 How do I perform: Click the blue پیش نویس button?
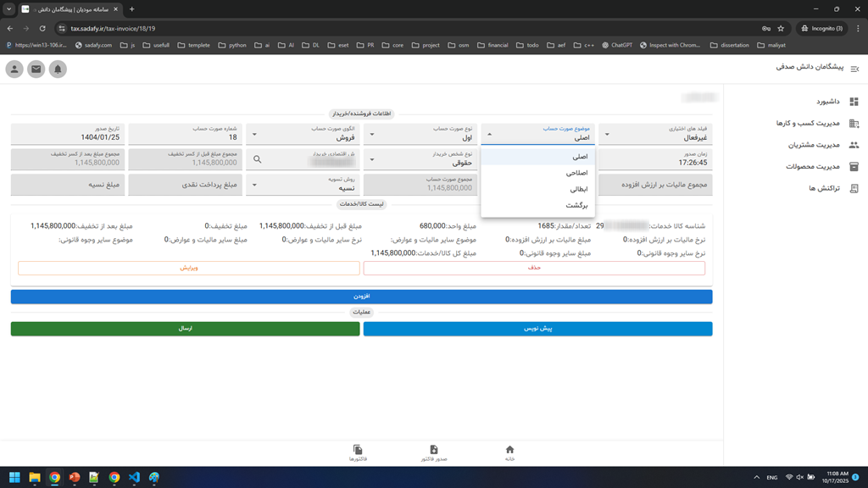(537, 329)
